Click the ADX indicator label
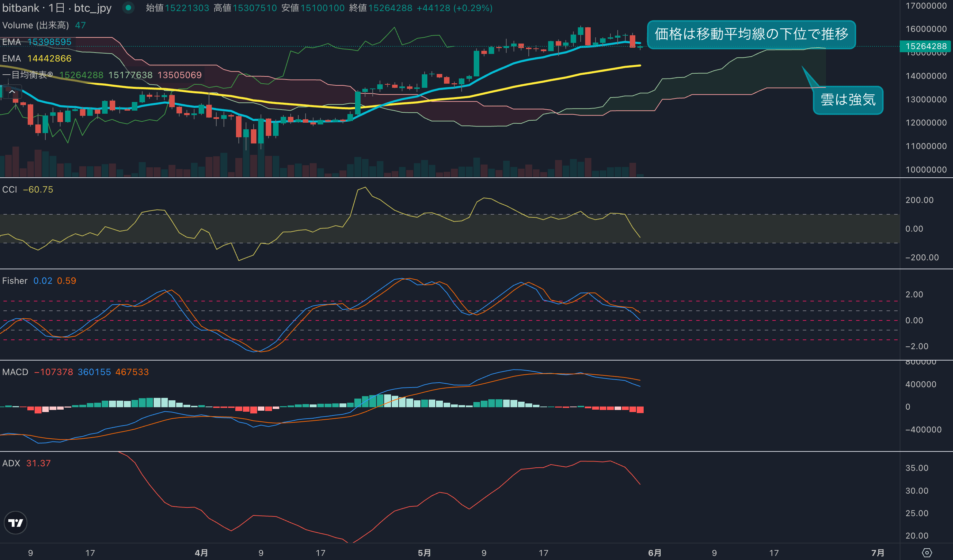This screenshot has height=560, width=953. [x=11, y=463]
